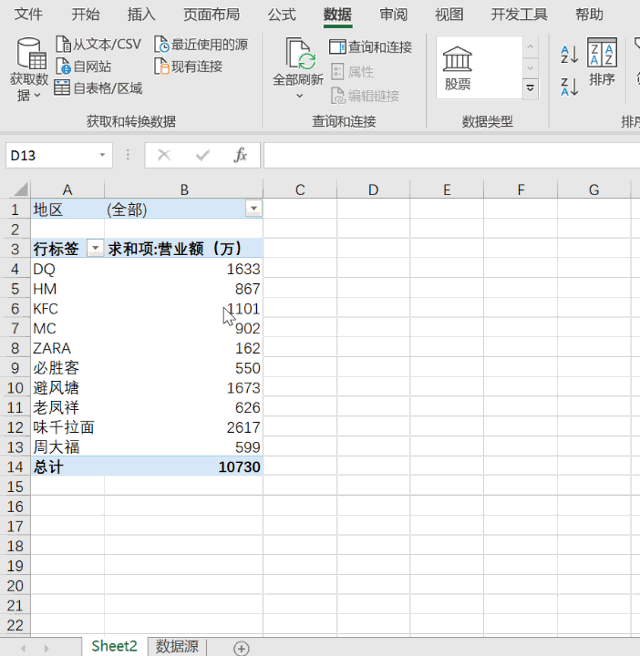The height and width of the screenshot is (656, 640).
Task: Sort ascending with A→Z icon
Action: click(569, 55)
